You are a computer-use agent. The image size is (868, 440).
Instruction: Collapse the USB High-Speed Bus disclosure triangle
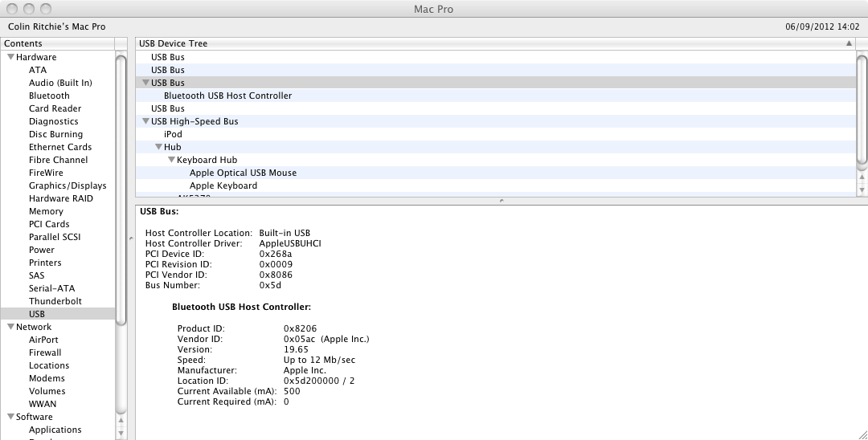coord(145,121)
